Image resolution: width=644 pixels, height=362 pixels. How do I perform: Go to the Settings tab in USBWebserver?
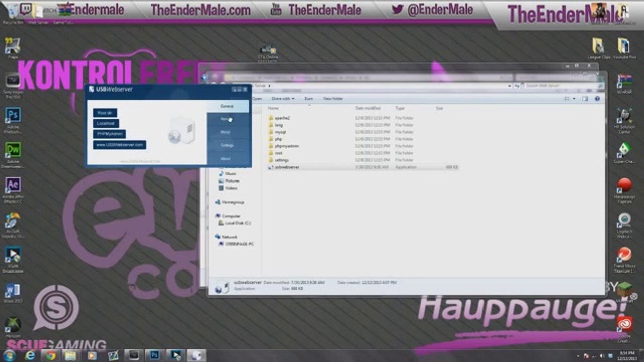click(x=228, y=145)
